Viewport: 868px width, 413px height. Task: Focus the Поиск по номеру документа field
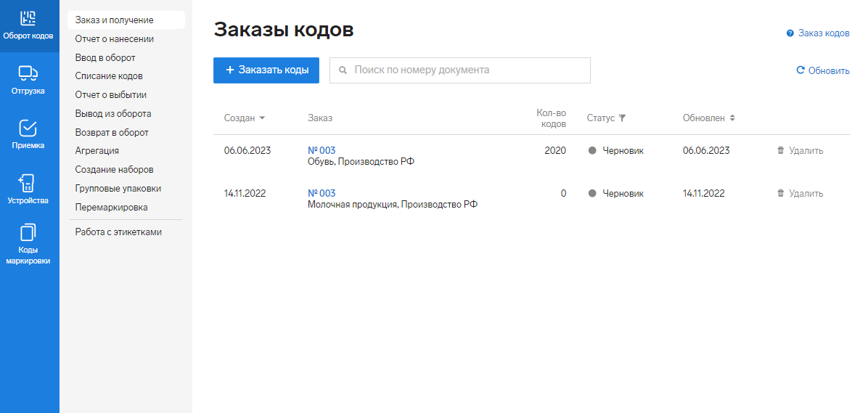(460, 70)
